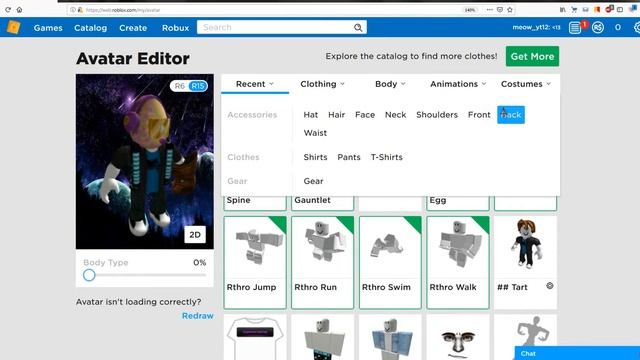
Task: Open the notifications feed icon
Action: coord(575,27)
